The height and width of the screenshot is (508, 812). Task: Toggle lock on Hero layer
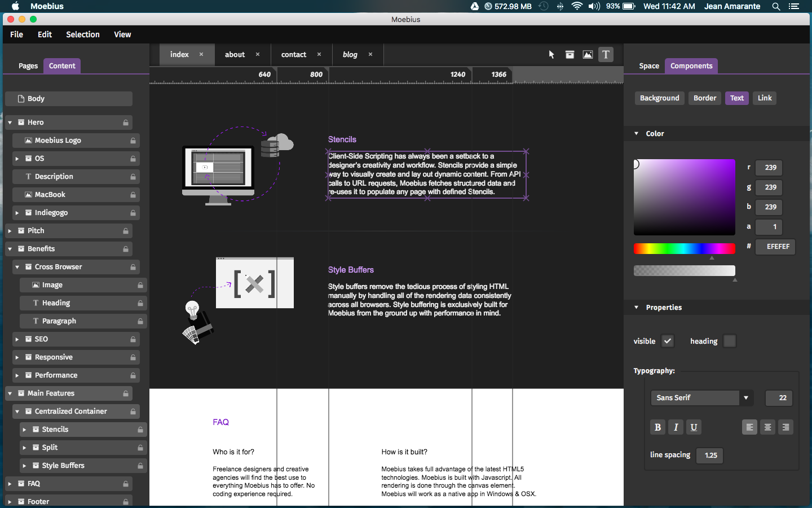pos(126,122)
